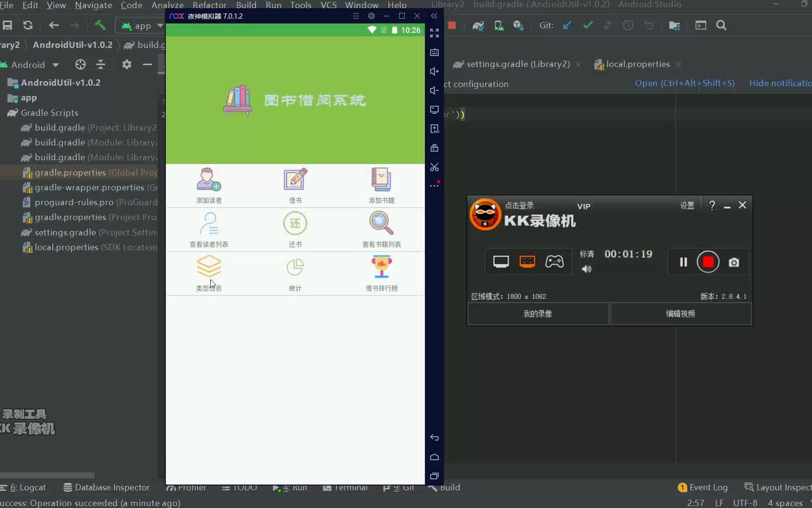Increase emulator volume in Nox sidebar

click(434, 71)
